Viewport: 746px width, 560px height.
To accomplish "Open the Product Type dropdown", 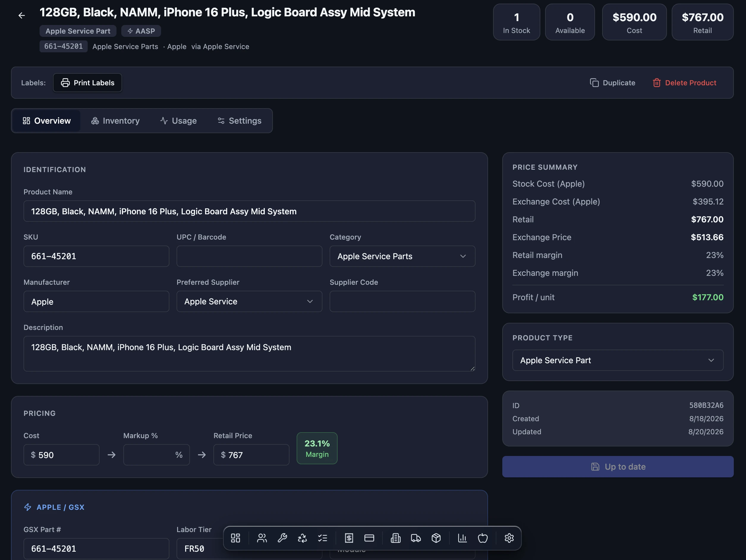I will pyautogui.click(x=618, y=360).
